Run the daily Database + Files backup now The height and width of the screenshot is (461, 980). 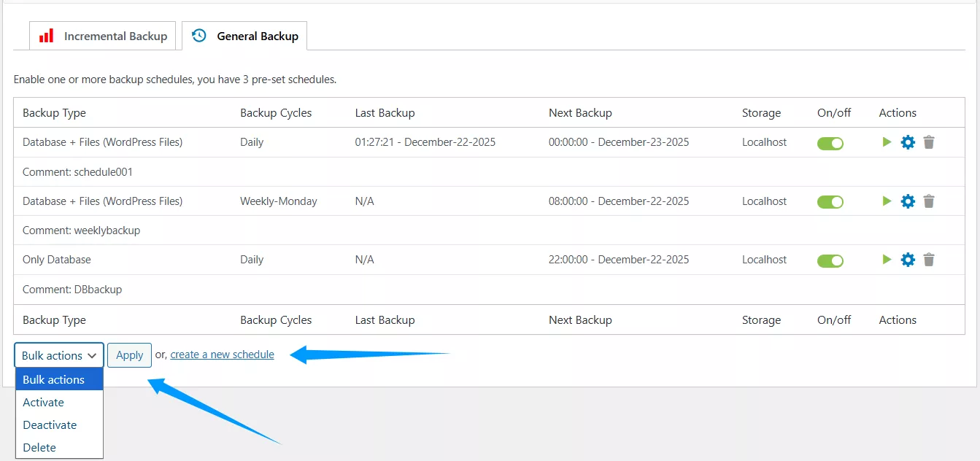click(886, 142)
